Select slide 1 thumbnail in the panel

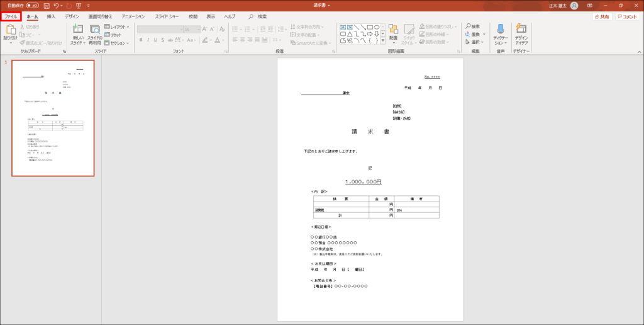click(53, 118)
